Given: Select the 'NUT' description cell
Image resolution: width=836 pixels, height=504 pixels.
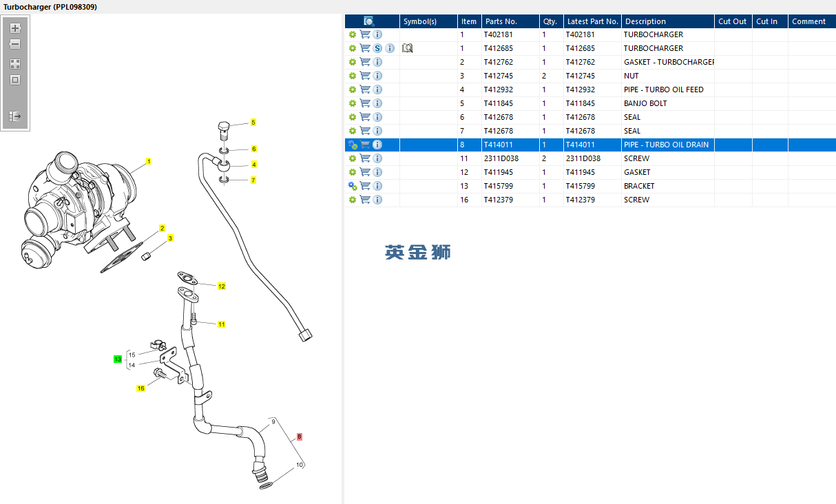Looking at the screenshot, I should [x=668, y=76].
